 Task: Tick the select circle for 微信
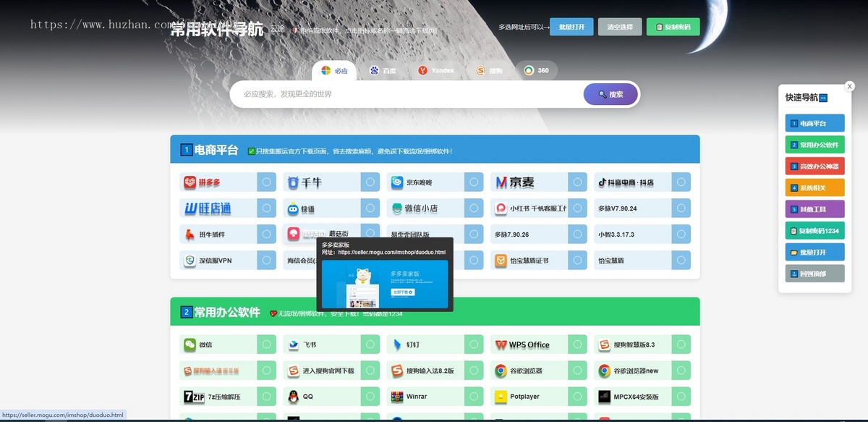point(266,345)
